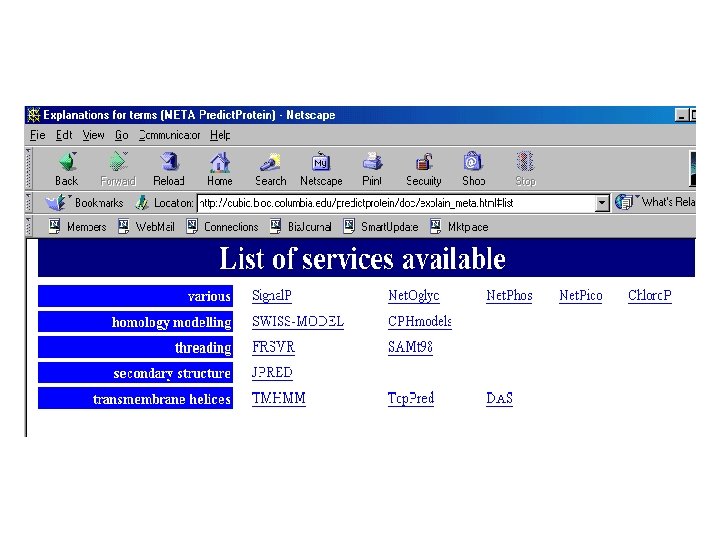Screen dimensions: 720x540
Task: Open SmartUpdate personal toolbar bookmark
Action: 381,226
